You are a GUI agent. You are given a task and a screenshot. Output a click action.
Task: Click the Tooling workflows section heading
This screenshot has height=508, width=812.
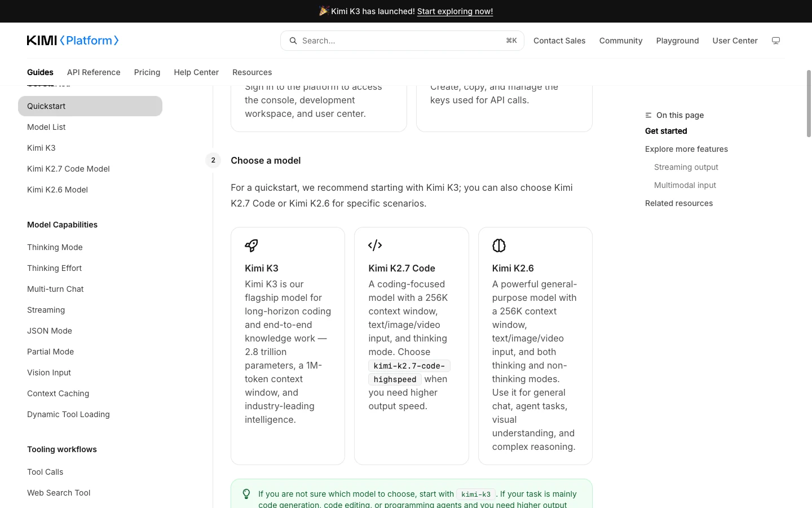(62, 449)
